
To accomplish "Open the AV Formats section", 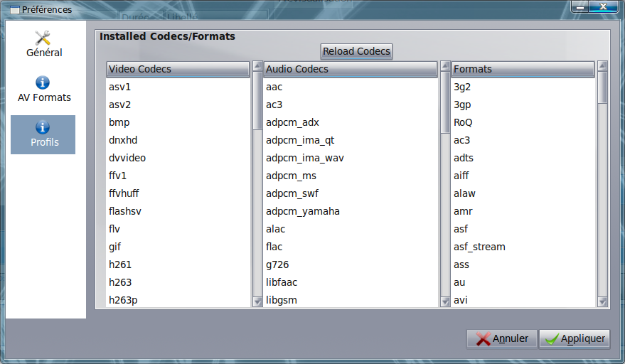I will (43, 90).
